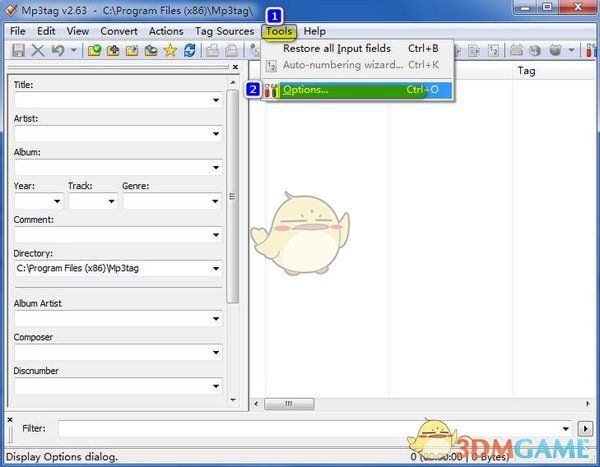Open the Tag Sources menu
The width and height of the screenshot is (600, 467).
pyautogui.click(x=224, y=31)
